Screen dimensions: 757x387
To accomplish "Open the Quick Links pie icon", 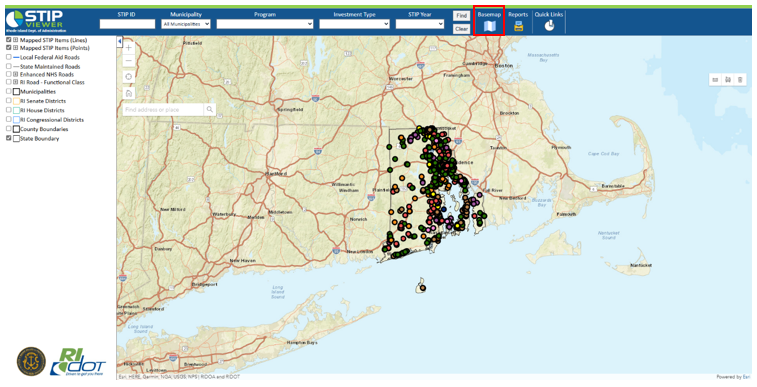I will [549, 26].
